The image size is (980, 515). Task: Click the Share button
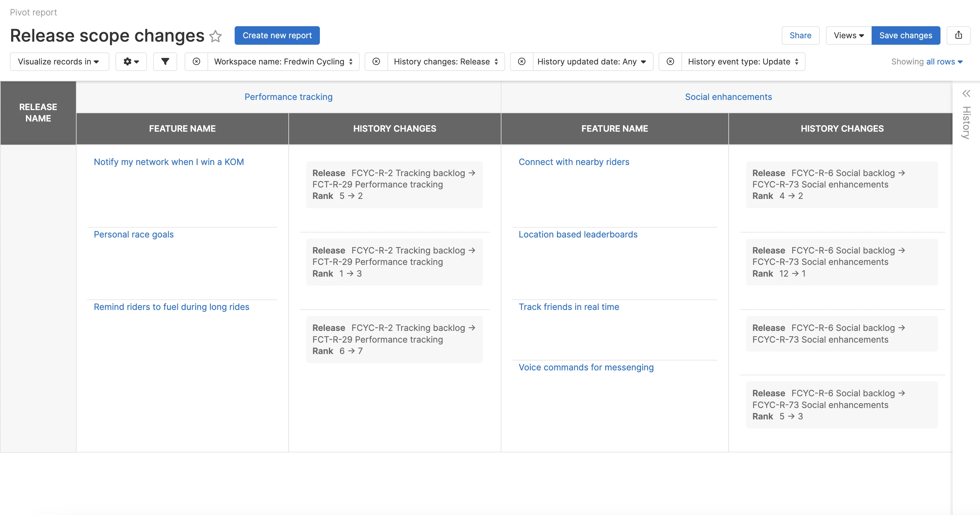point(800,35)
